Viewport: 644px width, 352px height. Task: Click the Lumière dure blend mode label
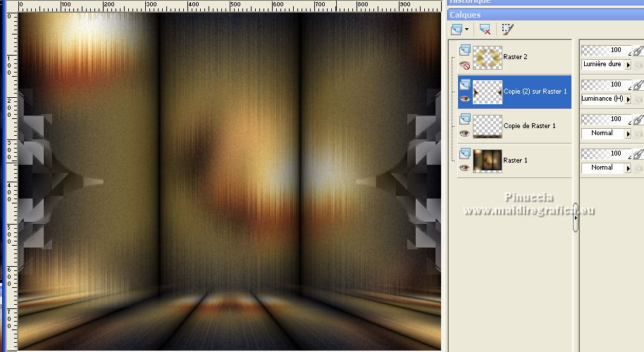[602, 64]
